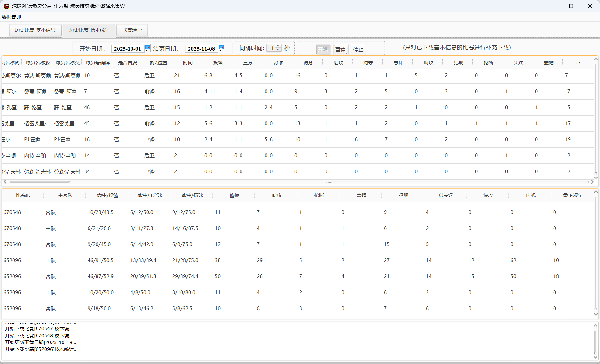Click the 暂停 button
The width and height of the screenshot is (600, 364).
coord(341,49)
